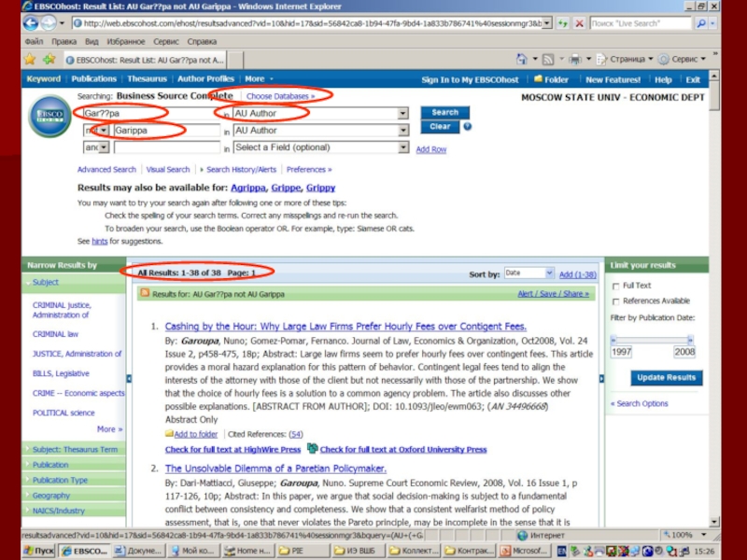Viewport: 747px width, 560px height.
Task: Open the Folder icon in top bar
Action: pos(539,80)
